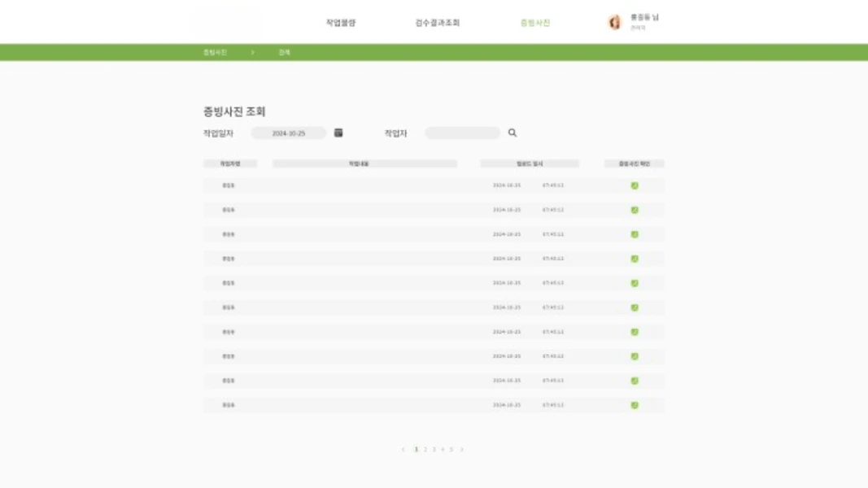The width and height of the screenshot is (868, 488).
Task: Open the green photo check icon in the fifth row
Action: click(635, 283)
